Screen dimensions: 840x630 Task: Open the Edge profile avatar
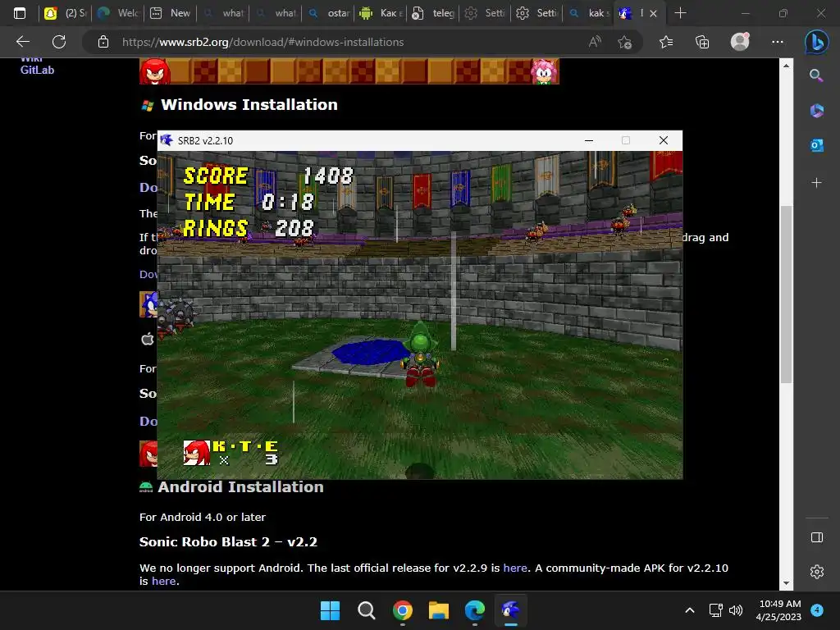740,42
